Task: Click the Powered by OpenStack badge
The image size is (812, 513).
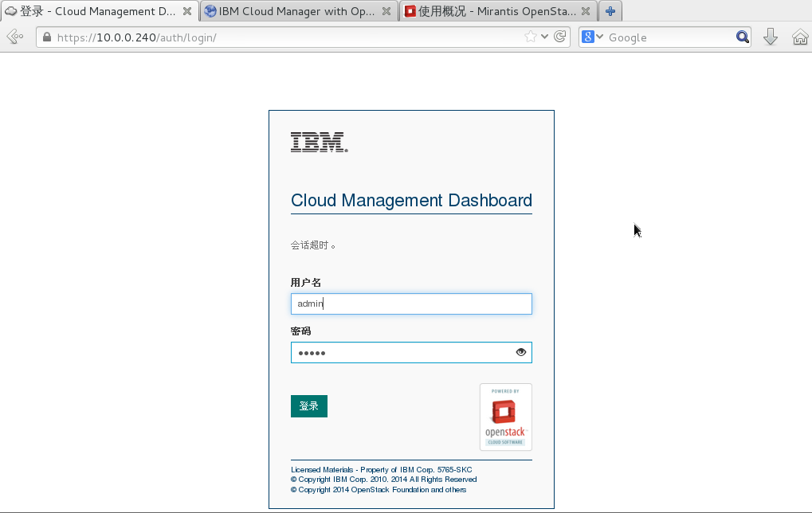Action: point(506,417)
